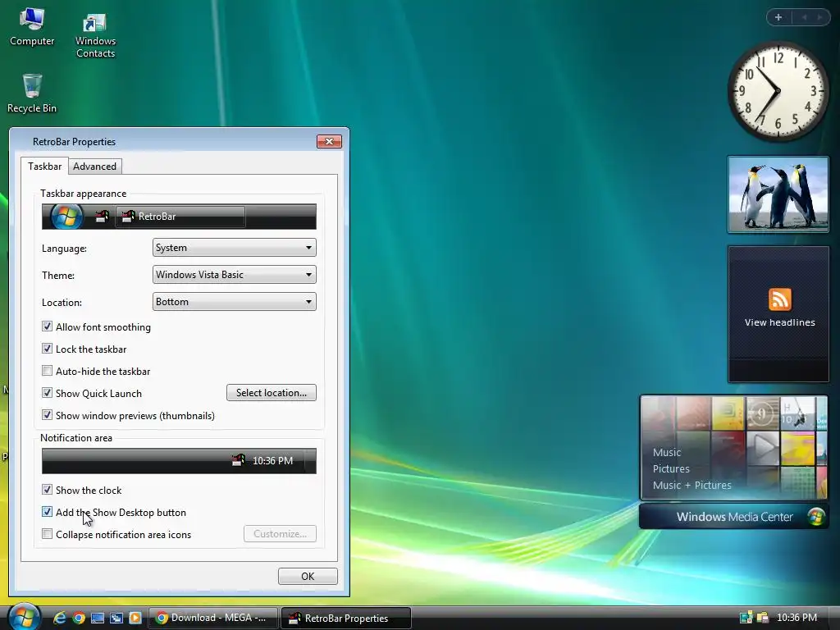Click the RSS feed icon in headlines gadget

tap(779, 299)
